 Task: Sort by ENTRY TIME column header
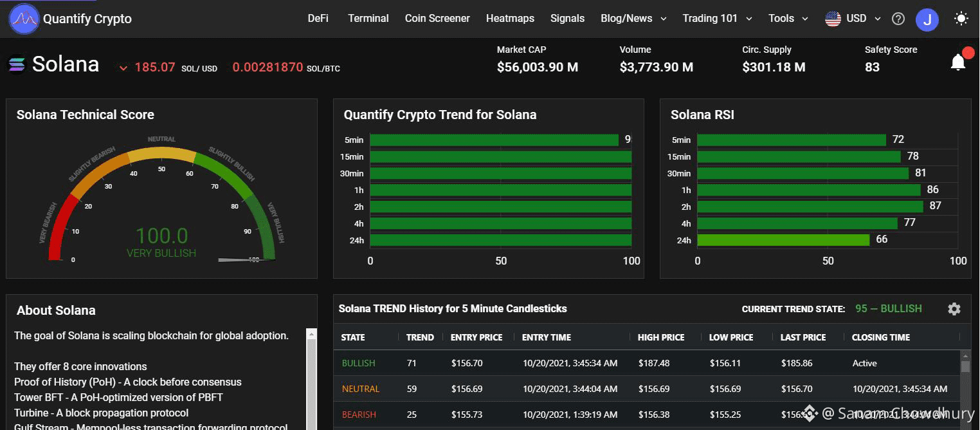coord(547,337)
